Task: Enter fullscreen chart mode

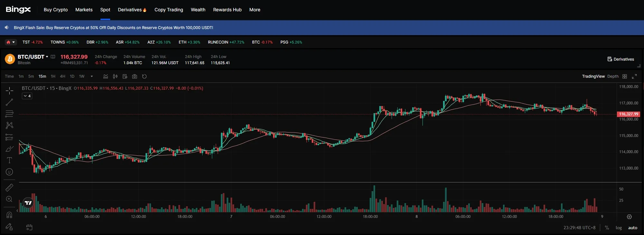Action: 634,76
